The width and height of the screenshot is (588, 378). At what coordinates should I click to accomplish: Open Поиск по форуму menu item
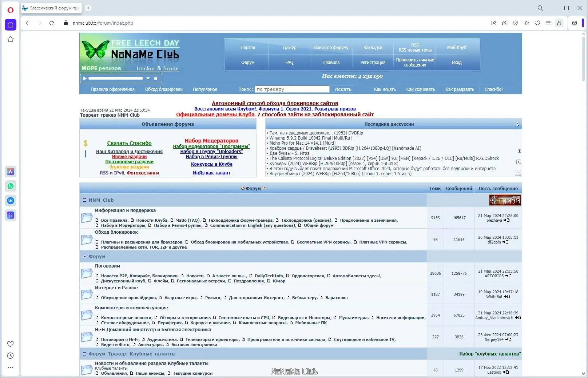click(x=331, y=47)
